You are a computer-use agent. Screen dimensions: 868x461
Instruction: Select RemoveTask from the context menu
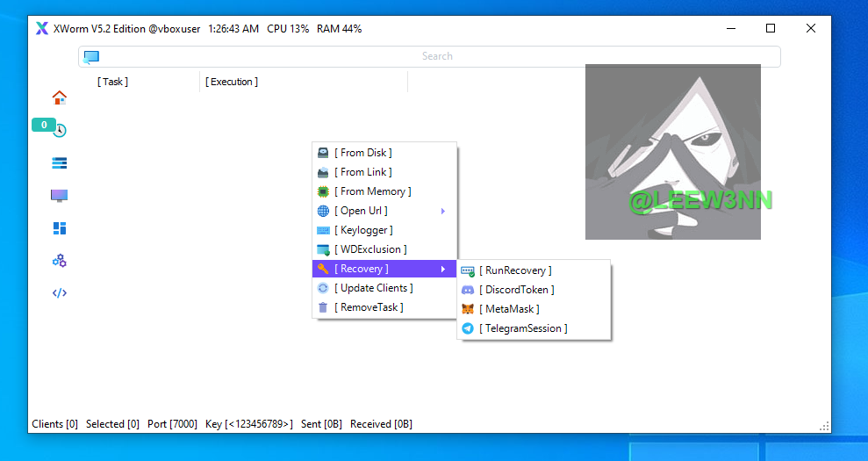coord(369,307)
